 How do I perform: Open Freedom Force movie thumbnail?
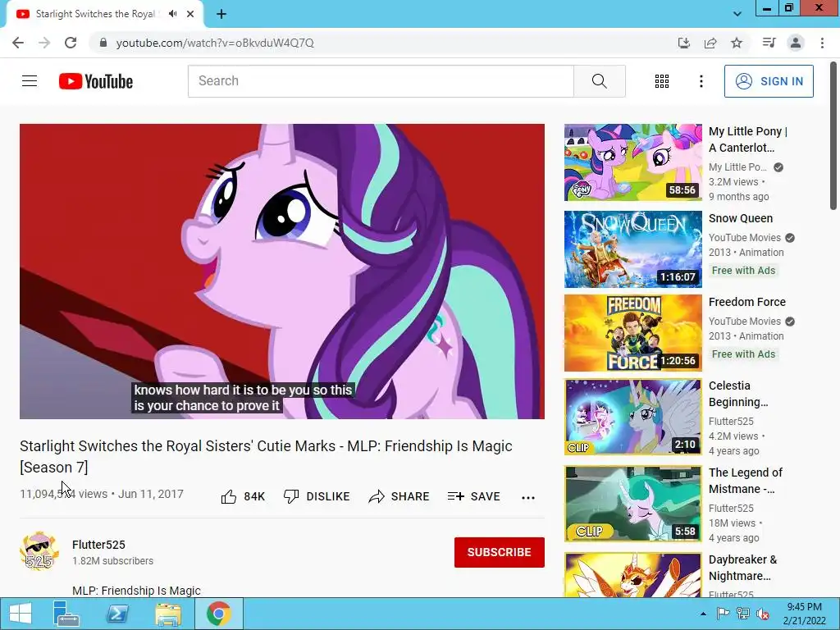coord(632,333)
